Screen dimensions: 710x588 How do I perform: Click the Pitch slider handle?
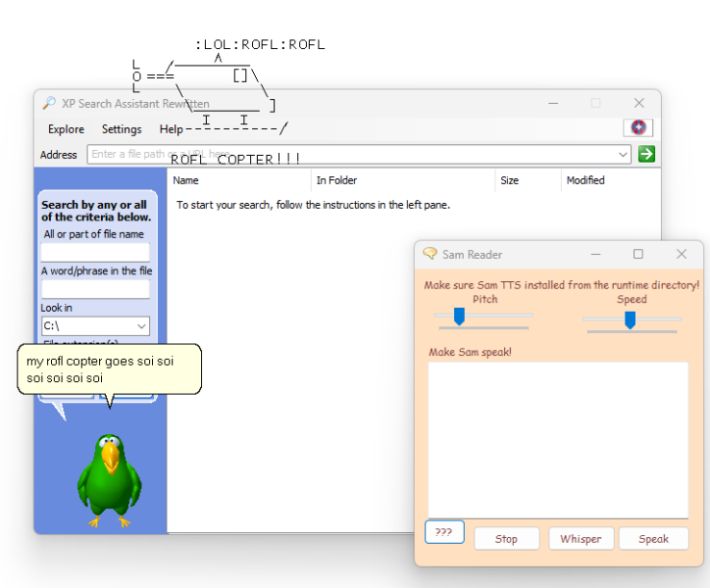click(x=458, y=316)
